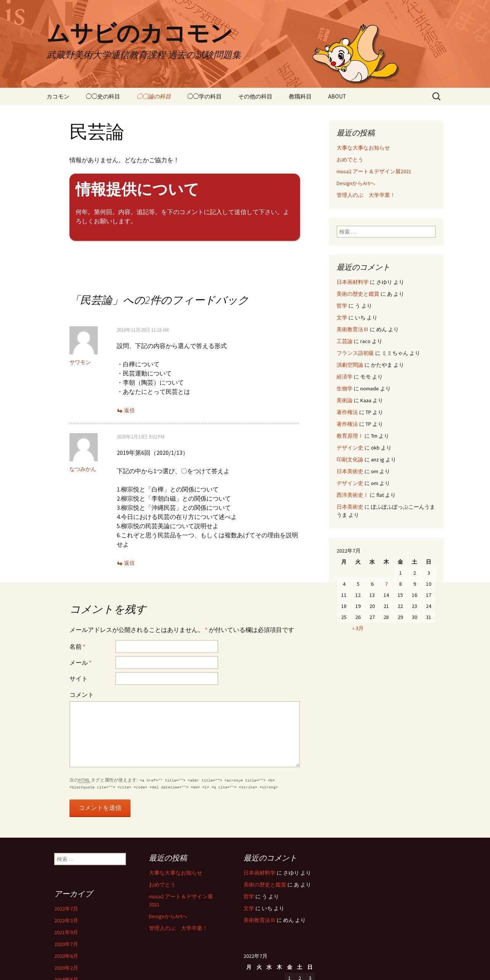Click the コメント text area

[x=185, y=734]
